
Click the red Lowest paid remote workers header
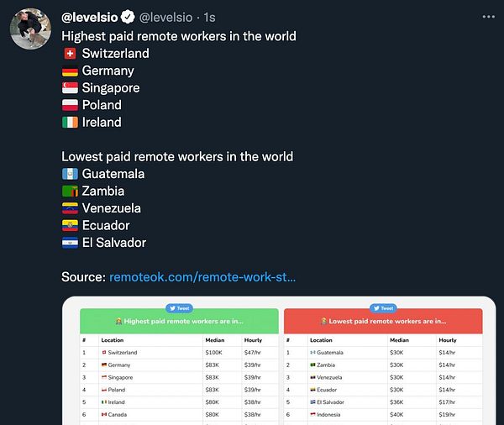[x=382, y=321]
